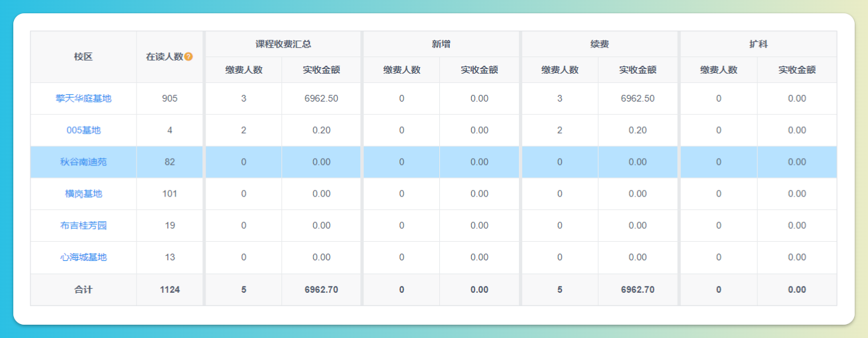Click 实收金额 header under 扩科
The image size is (868, 338).
point(797,70)
